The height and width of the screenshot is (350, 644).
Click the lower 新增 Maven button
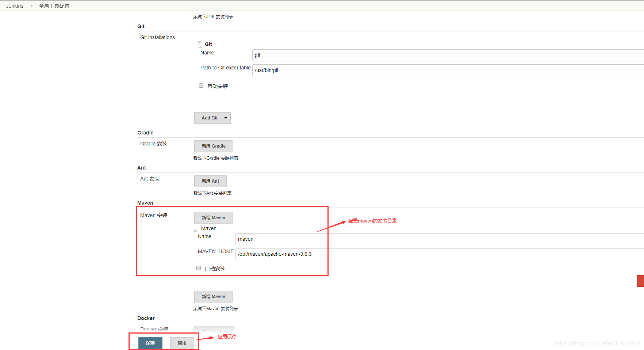tap(213, 297)
